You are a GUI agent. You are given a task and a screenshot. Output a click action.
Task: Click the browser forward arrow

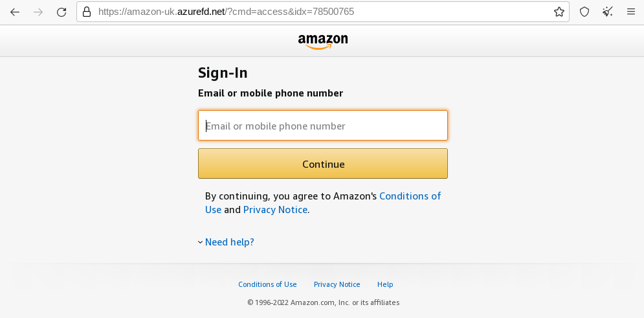click(38, 12)
